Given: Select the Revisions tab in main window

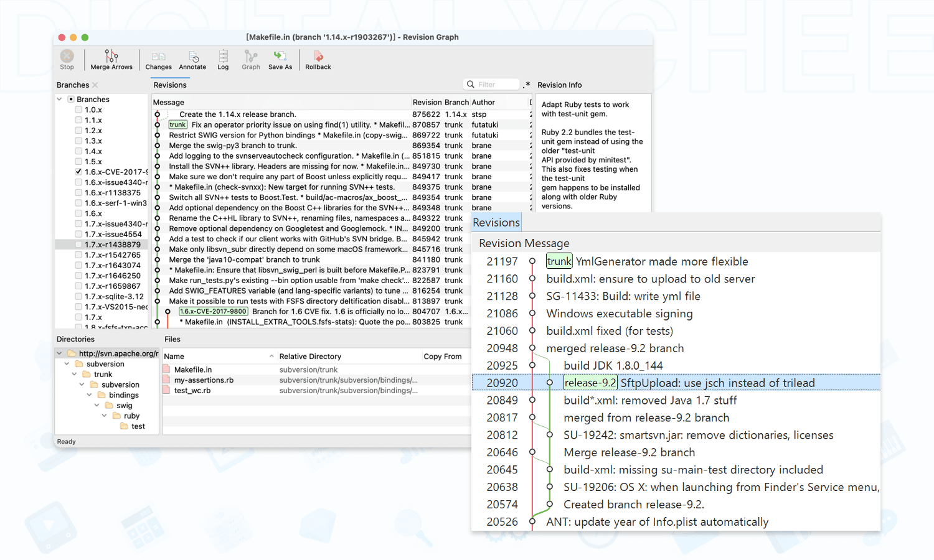Looking at the screenshot, I should [170, 85].
